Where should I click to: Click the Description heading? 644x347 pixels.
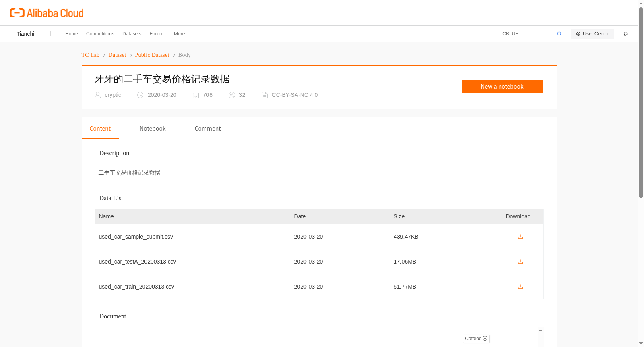(114, 153)
